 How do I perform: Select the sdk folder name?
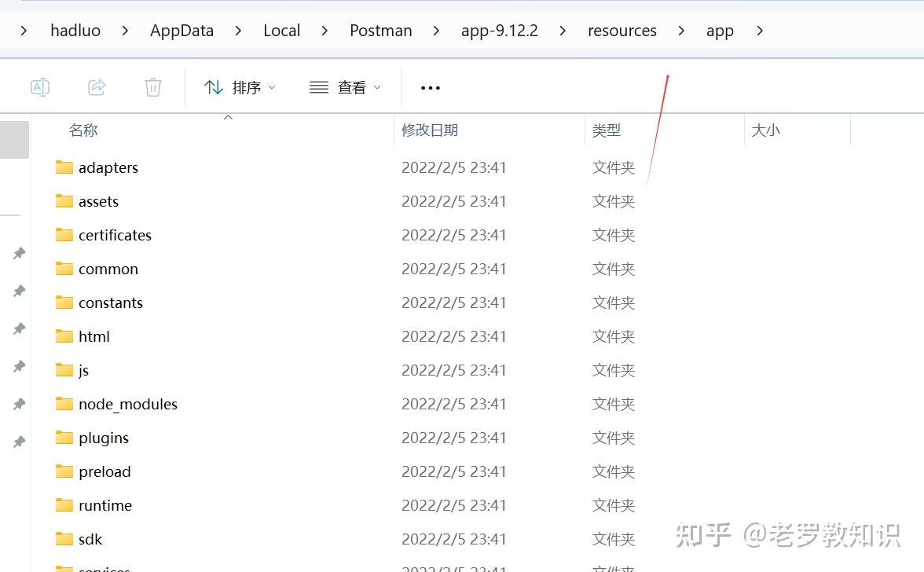click(x=90, y=539)
